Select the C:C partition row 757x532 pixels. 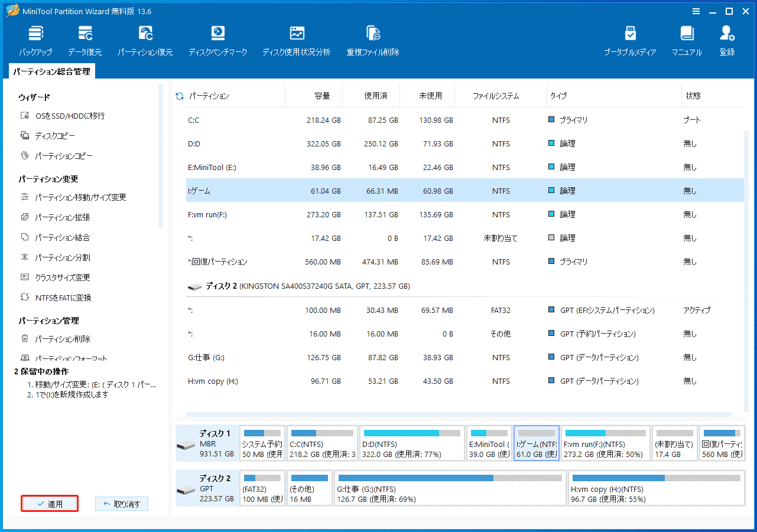(x=464, y=120)
